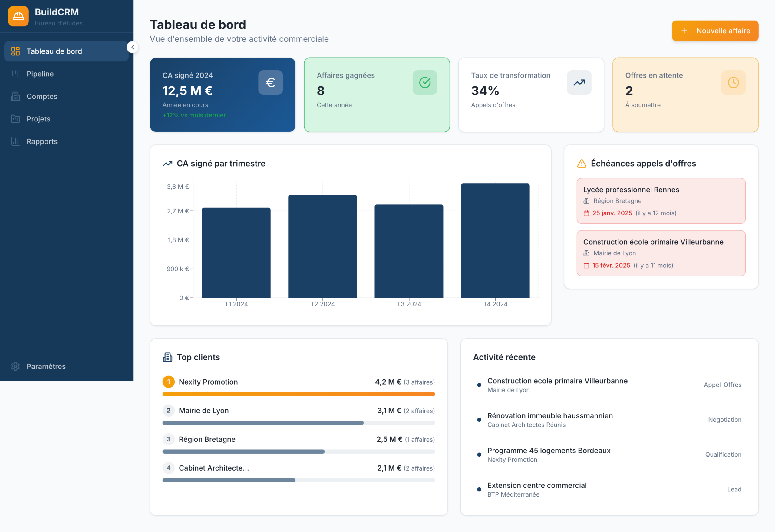Image resolution: width=775 pixels, height=532 pixels.
Task: Click the euro icon on CA signé card
Action: (270, 82)
